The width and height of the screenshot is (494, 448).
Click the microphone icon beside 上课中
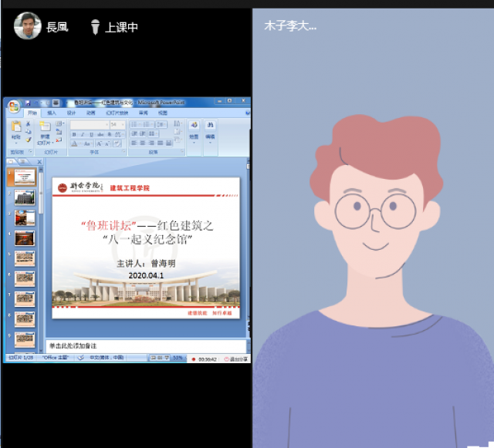(95, 27)
